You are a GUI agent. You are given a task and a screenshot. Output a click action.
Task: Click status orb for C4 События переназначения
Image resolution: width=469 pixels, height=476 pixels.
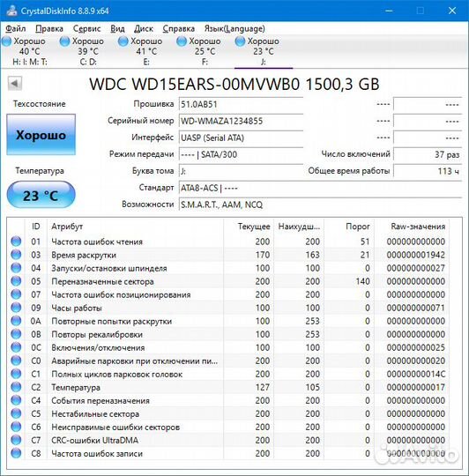coord(16,400)
